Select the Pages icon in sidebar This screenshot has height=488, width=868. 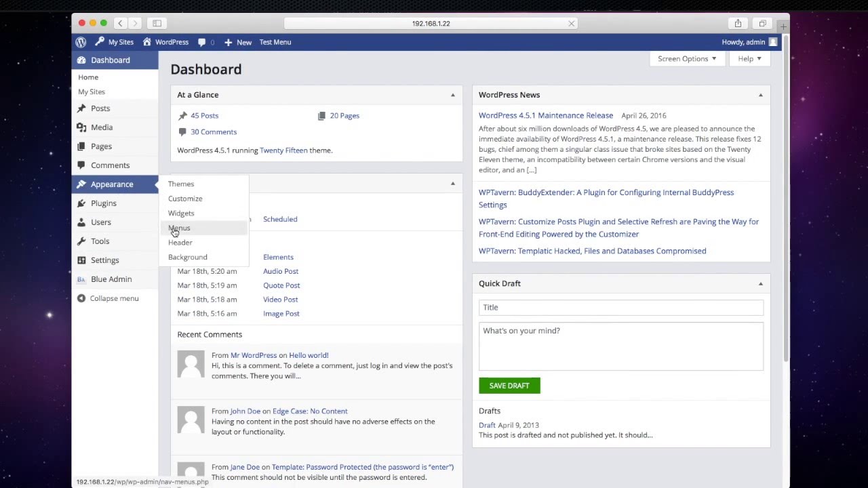(x=81, y=146)
